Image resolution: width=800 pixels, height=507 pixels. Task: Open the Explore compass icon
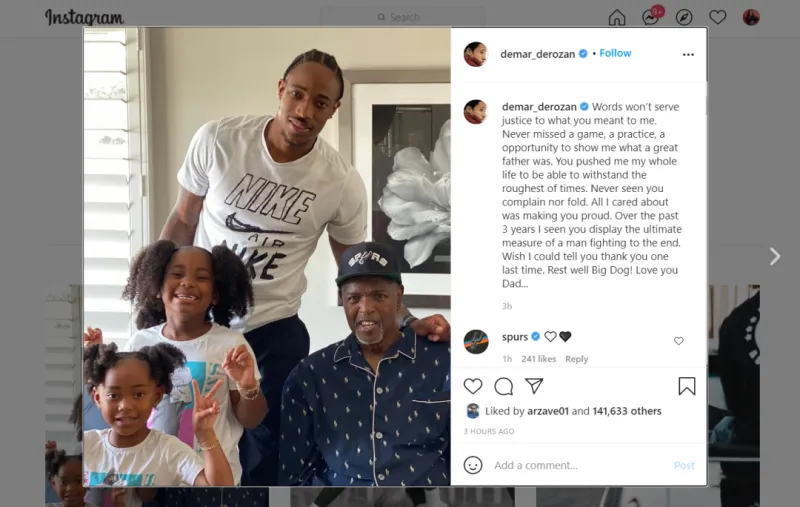tap(684, 17)
